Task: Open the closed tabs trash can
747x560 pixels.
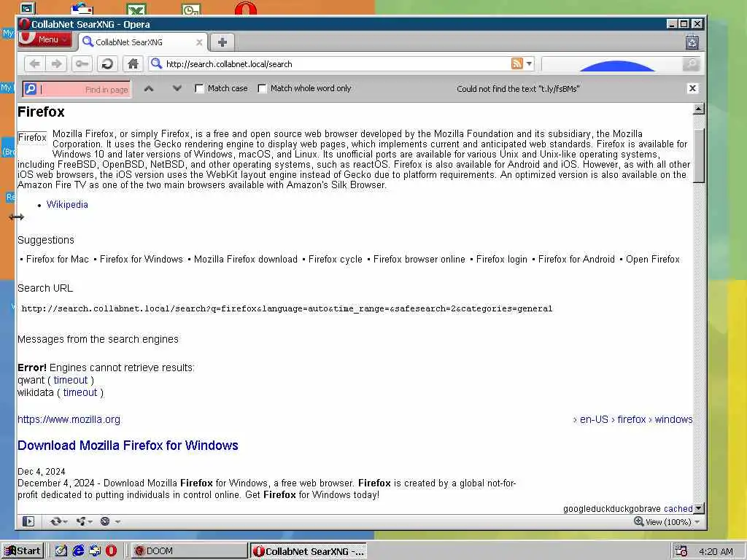Action: (x=692, y=42)
